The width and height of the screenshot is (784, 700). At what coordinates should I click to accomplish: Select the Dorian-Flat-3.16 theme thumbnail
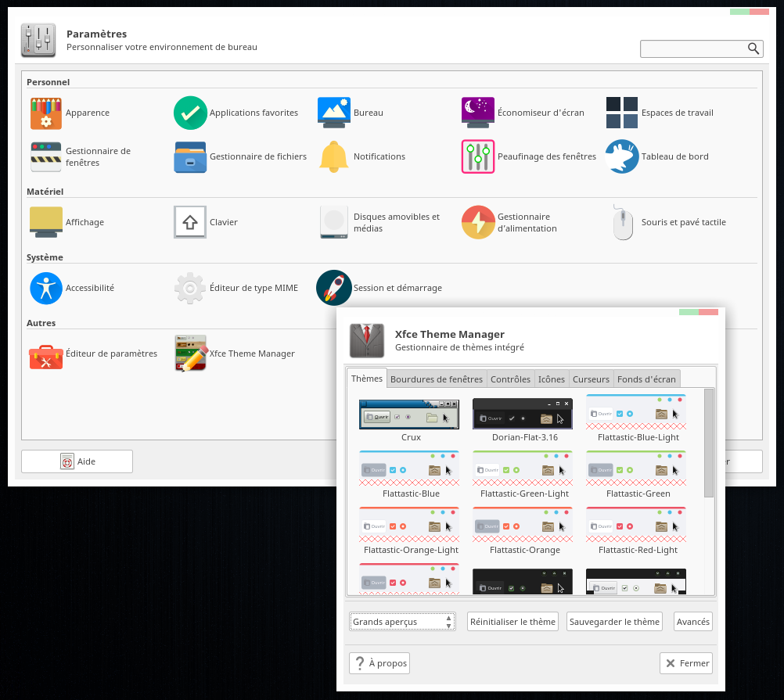click(x=523, y=415)
